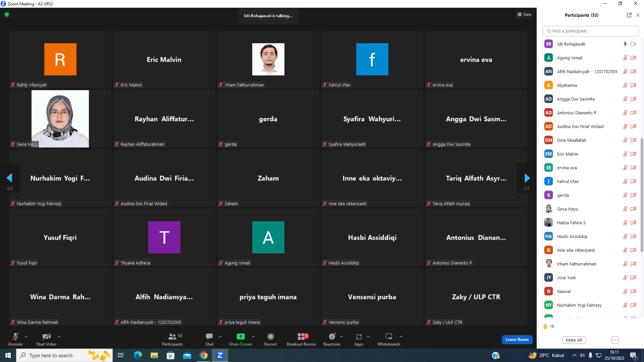Toggle the Participants panel button

tap(172, 339)
